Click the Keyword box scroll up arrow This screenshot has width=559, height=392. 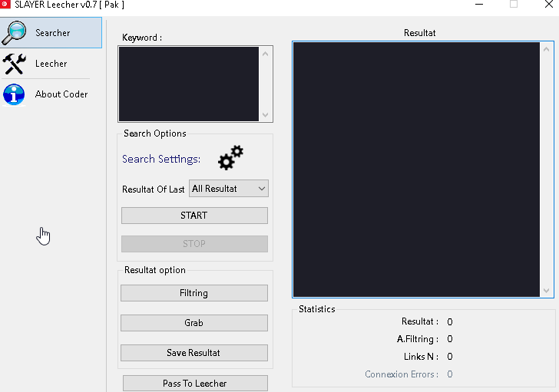265,54
